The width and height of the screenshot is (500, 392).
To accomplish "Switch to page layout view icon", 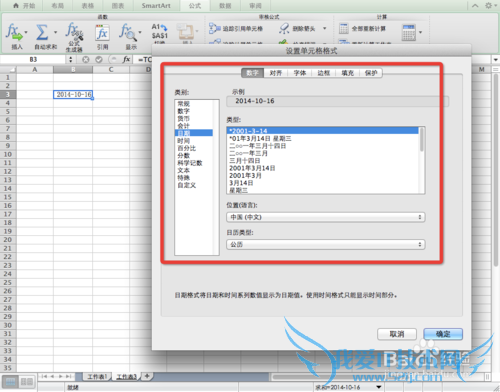I will click(27, 382).
